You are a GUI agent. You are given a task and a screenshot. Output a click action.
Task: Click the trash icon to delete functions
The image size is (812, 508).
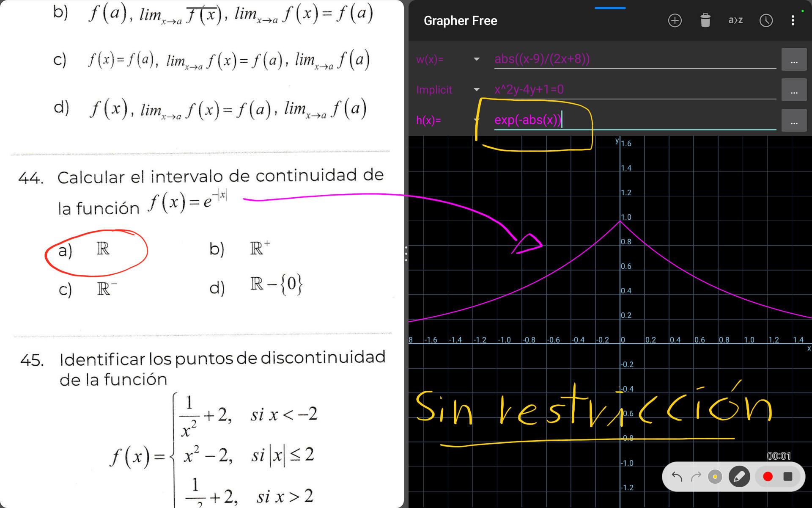tap(705, 20)
